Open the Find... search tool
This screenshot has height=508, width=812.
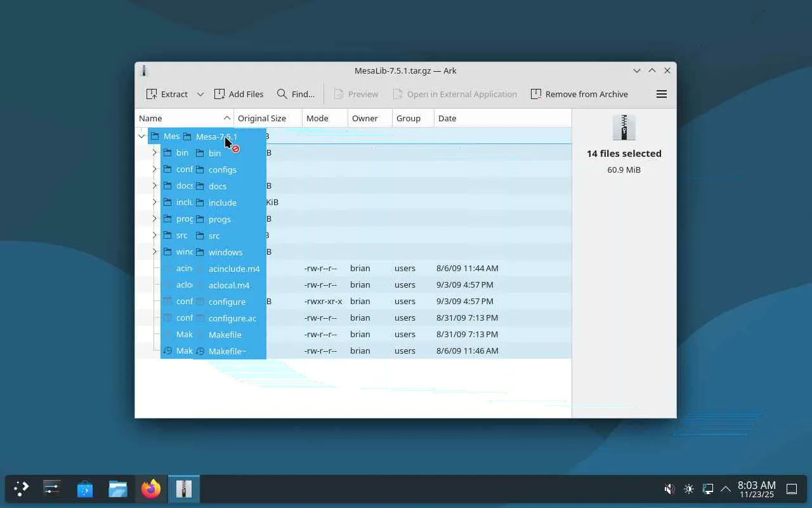pyautogui.click(x=296, y=94)
